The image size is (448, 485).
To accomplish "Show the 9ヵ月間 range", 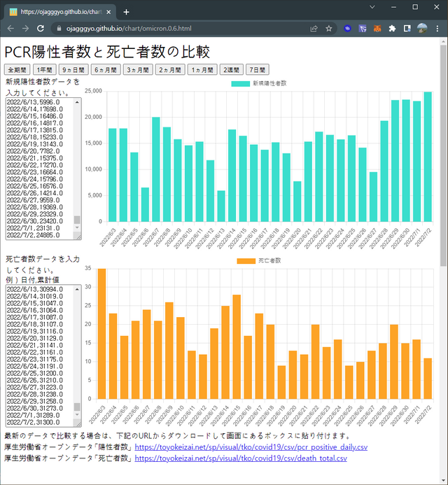I will [x=73, y=69].
